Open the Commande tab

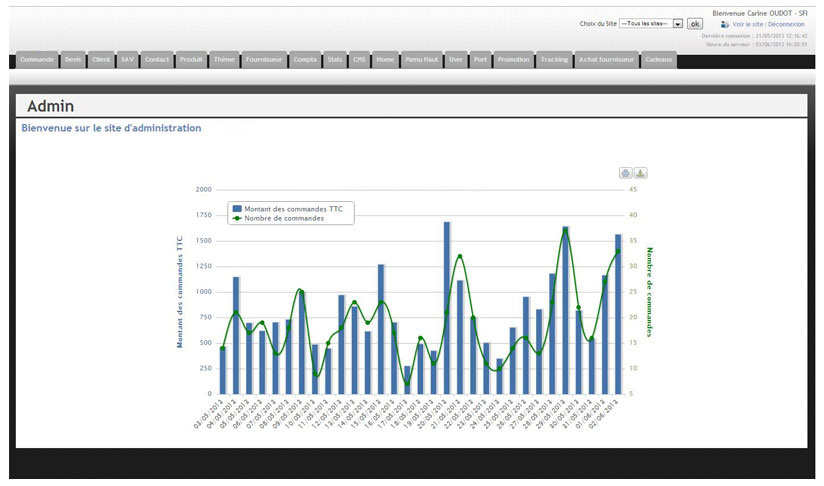(x=37, y=60)
